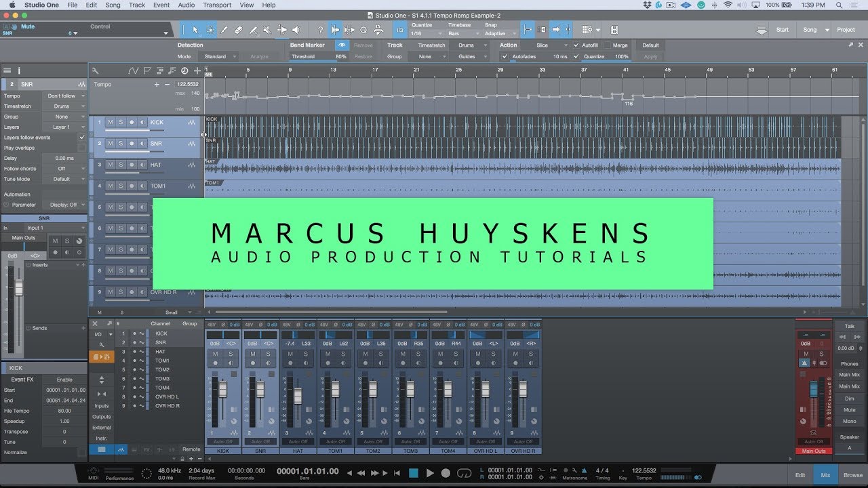Toggle Layers follow events checkbox
This screenshot has height=488, width=868.
click(x=82, y=138)
